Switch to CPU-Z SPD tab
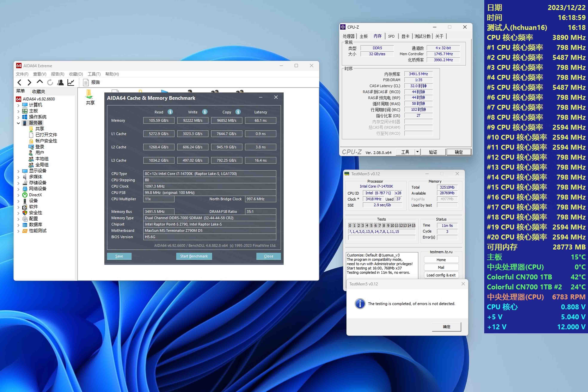 pos(391,36)
